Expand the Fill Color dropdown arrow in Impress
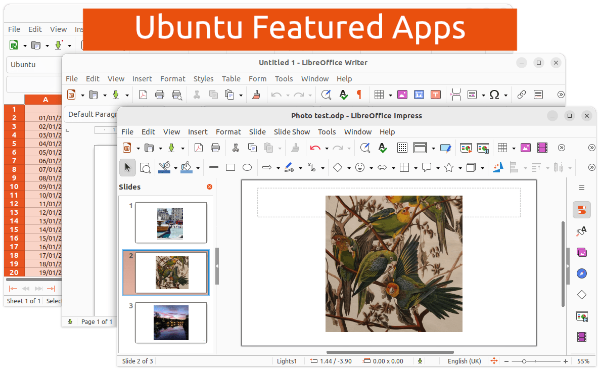This screenshot has width=600, height=370. [198, 168]
